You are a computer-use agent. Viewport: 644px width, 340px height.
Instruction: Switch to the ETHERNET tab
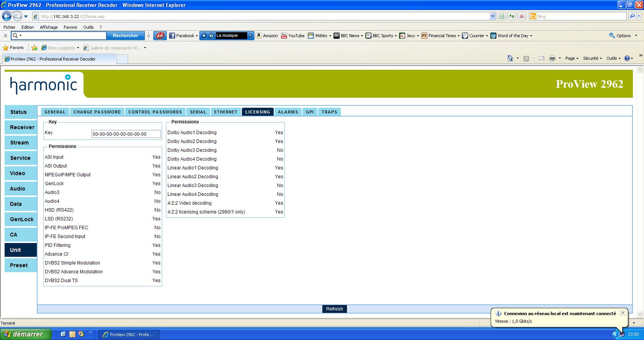(226, 112)
